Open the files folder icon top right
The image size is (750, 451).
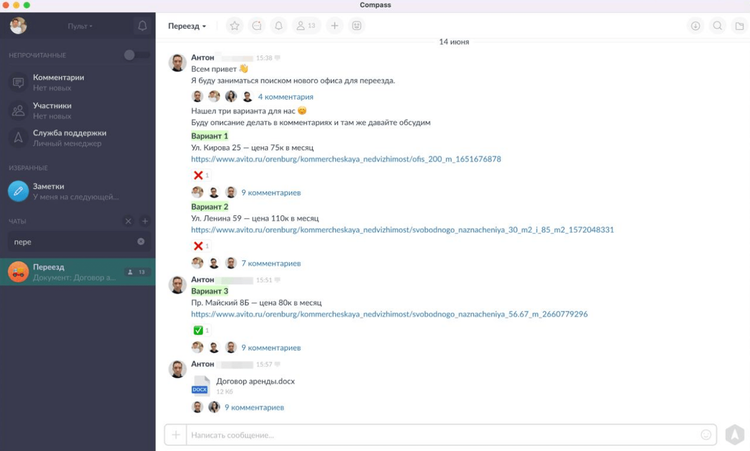click(739, 26)
